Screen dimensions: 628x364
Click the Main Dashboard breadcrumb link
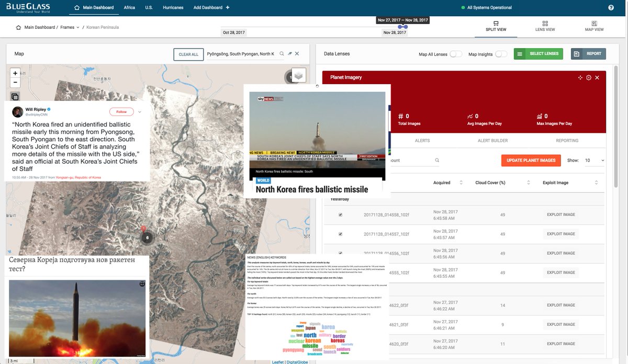tap(39, 27)
